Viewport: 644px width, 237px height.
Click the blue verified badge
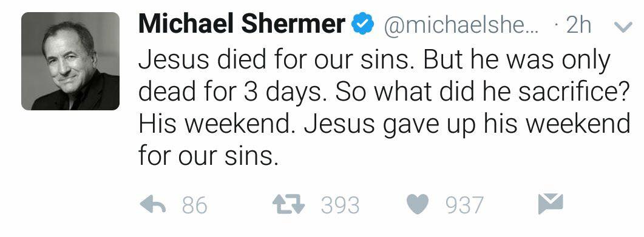pos(362,24)
